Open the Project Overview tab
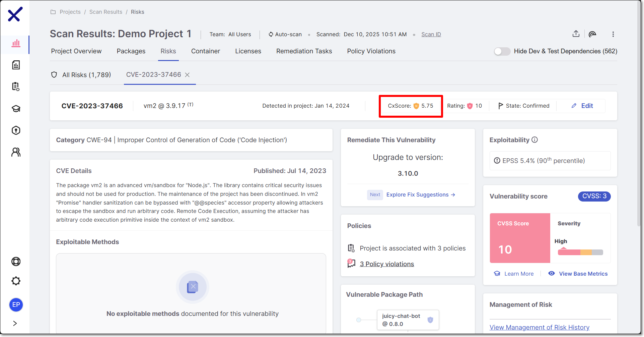Screen dimensions: 644x337 (x=76, y=51)
